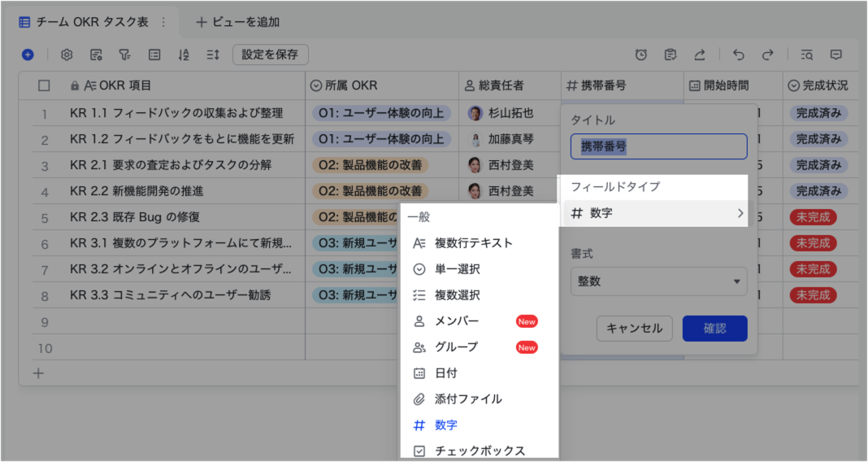
Task: Click 未完成 status in row 5
Action: tap(814, 217)
